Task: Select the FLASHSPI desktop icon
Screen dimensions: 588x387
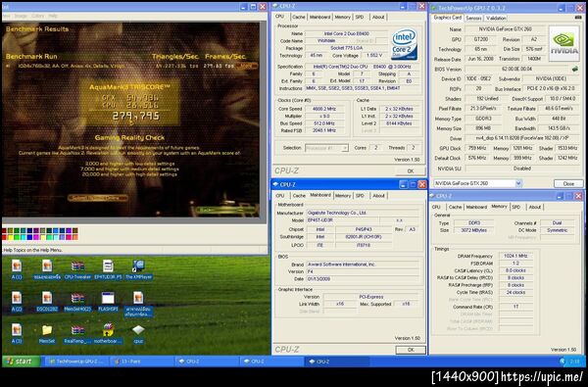Action: tap(108, 302)
